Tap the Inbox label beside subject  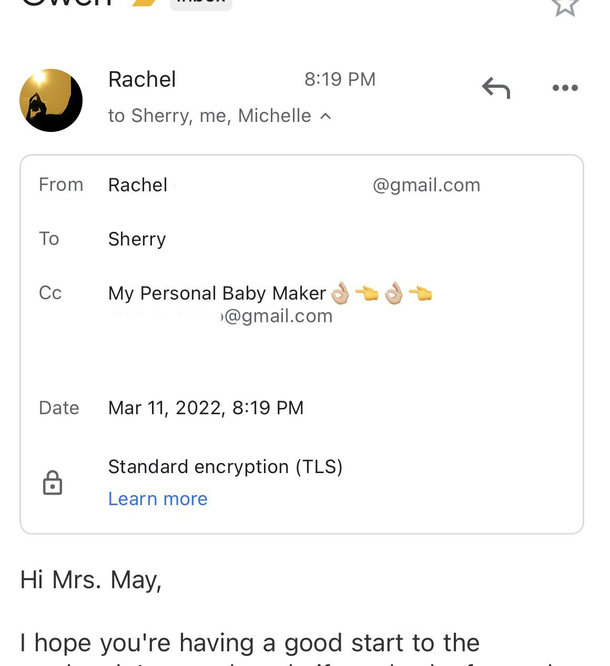(200, 3)
